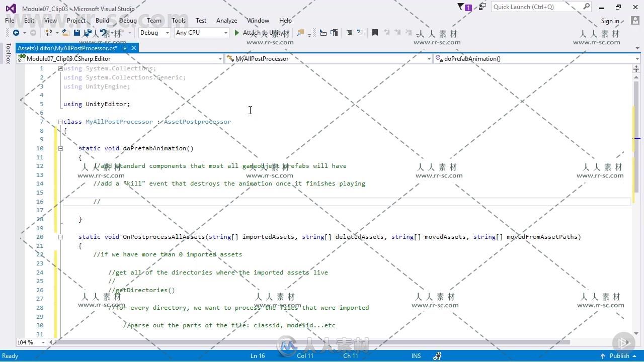Open the Test menu
The width and height of the screenshot is (644, 362).
201,21
